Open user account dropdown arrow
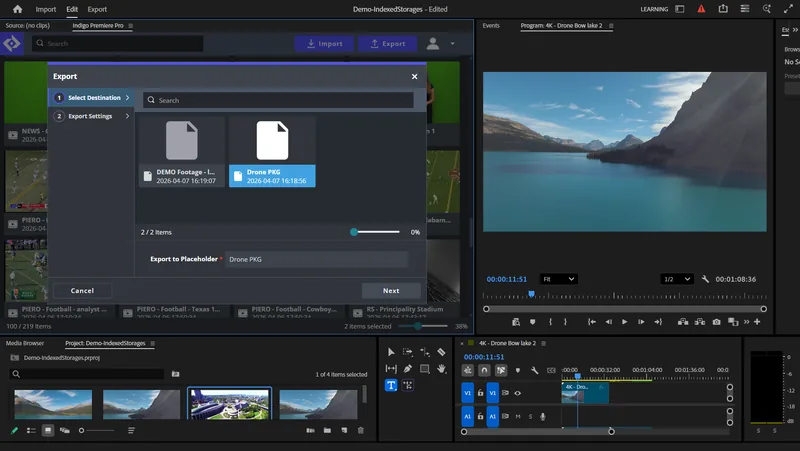This screenshot has width=800, height=451. tap(452, 43)
